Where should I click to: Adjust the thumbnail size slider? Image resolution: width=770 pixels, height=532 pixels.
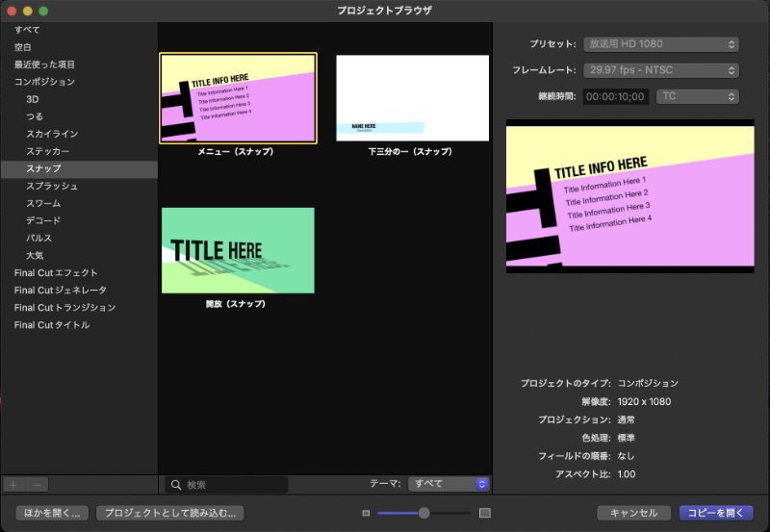pos(423,513)
